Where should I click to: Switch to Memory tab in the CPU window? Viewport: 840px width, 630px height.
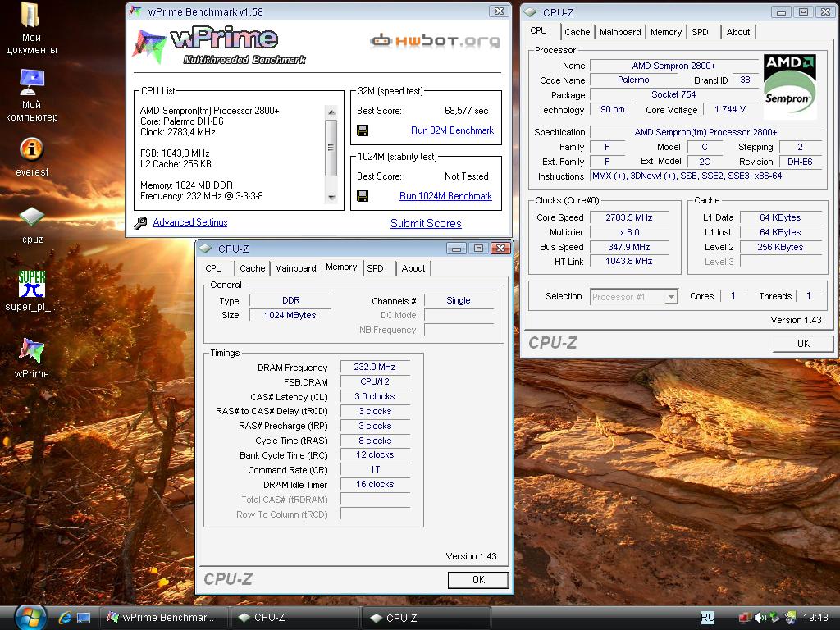coord(665,32)
